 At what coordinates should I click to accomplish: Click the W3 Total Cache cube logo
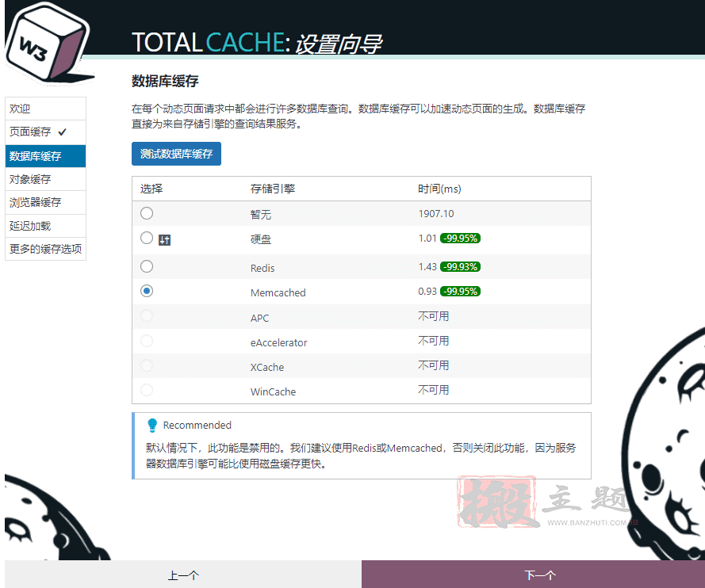(x=48, y=43)
